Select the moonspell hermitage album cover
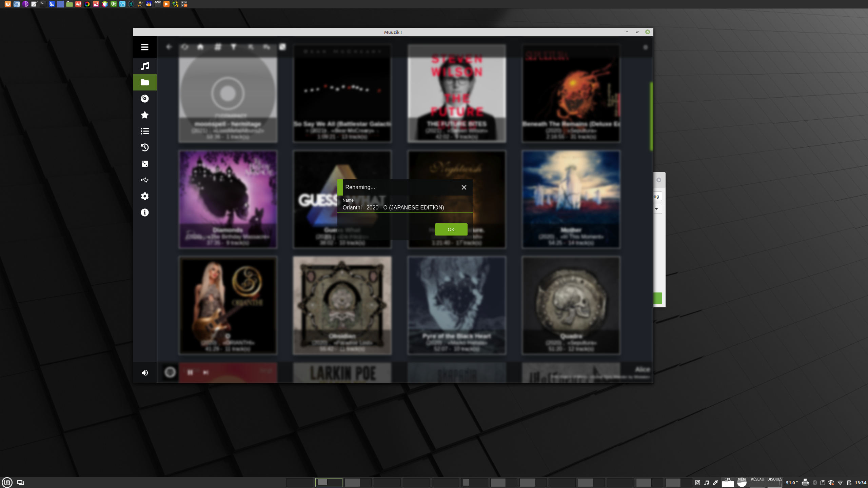The height and width of the screenshot is (488, 868). click(228, 93)
